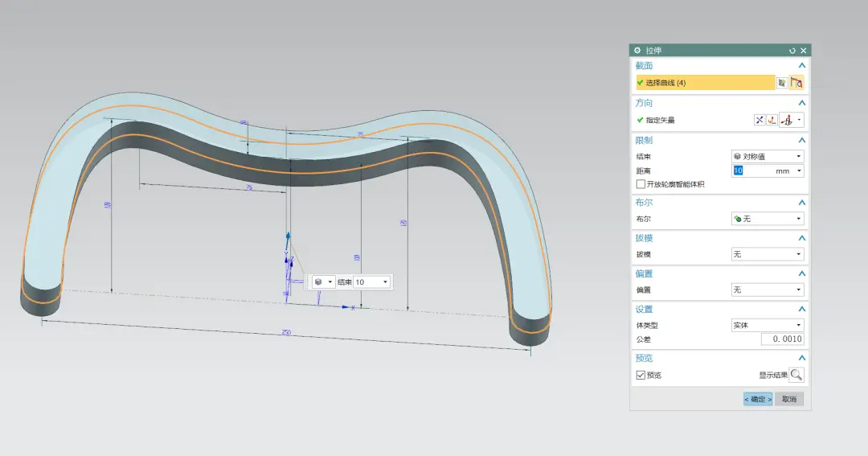The width and height of the screenshot is (868, 456).
Task: Click the sketch section icon beside 选择曲线
Action: tap(782, 83)
